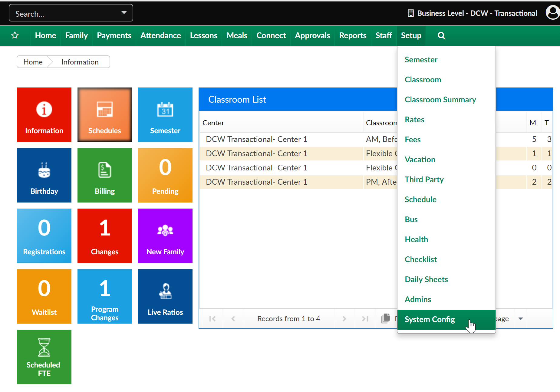Expand the Search dropdown arrow
Screen dimensions: 560x392
click(x=124, y=13)
